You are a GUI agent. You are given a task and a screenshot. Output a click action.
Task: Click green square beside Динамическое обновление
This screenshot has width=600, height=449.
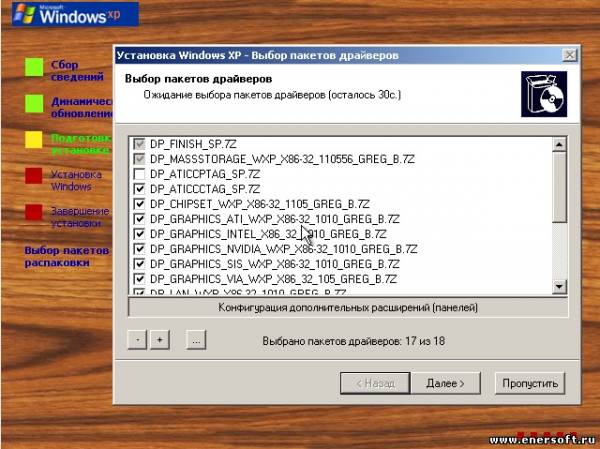coord(34,103)
